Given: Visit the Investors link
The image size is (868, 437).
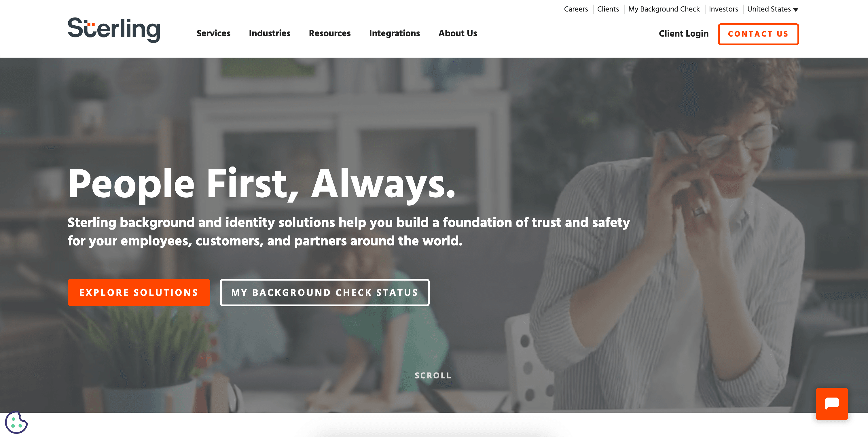Looking at the screenshot, I should pos(723,9).
